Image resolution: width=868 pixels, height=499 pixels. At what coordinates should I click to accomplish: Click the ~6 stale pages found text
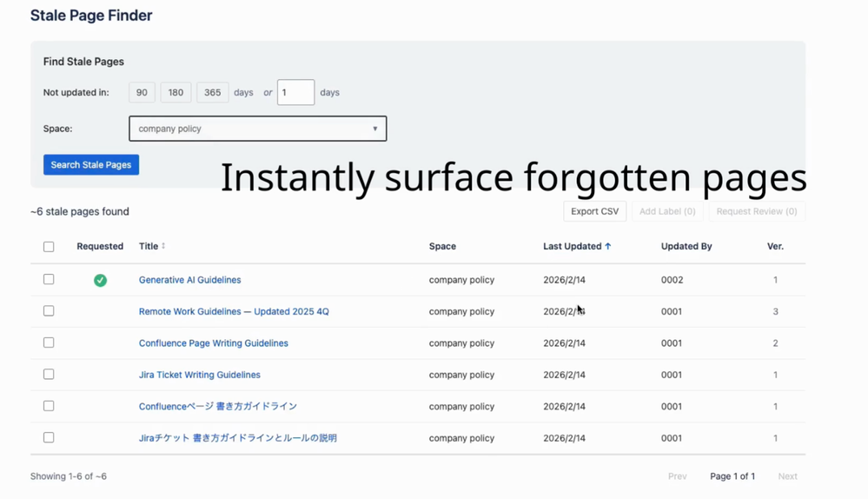coord(80,211)
